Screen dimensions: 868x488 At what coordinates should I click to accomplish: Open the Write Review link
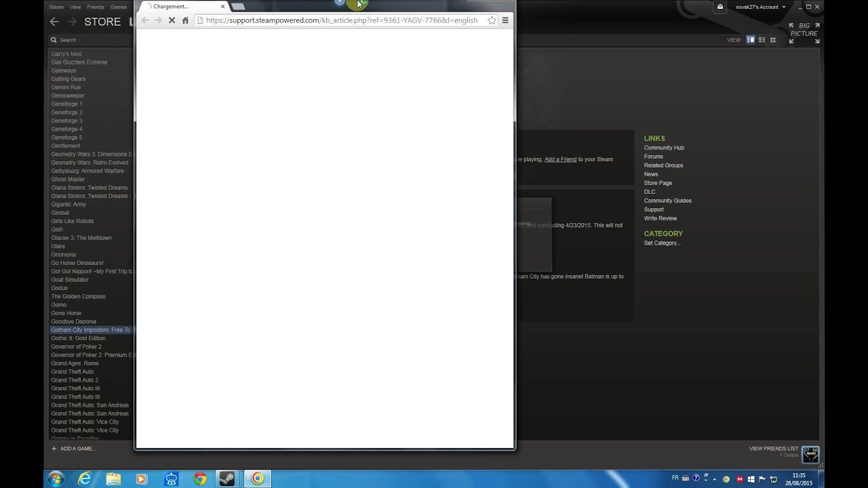click(x=660, y=218)
